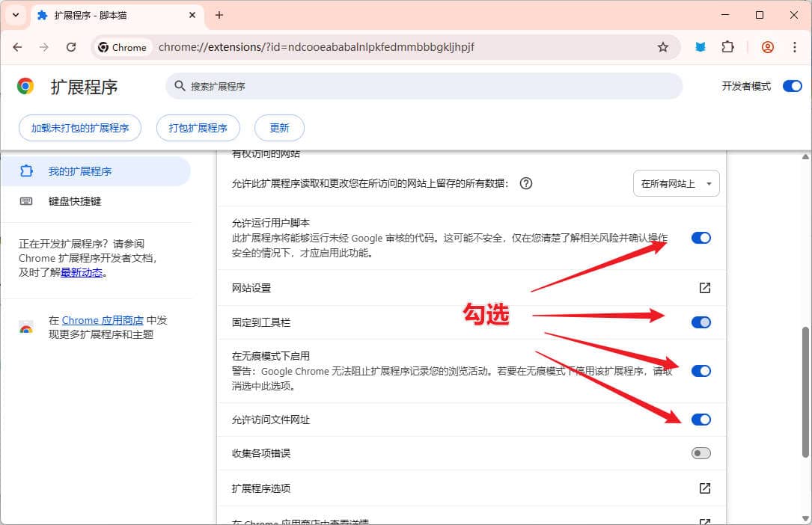Viewport: 812px width, 525px height.
Task: Open the profile avatar menu
Action: click(x=767, y=47)
